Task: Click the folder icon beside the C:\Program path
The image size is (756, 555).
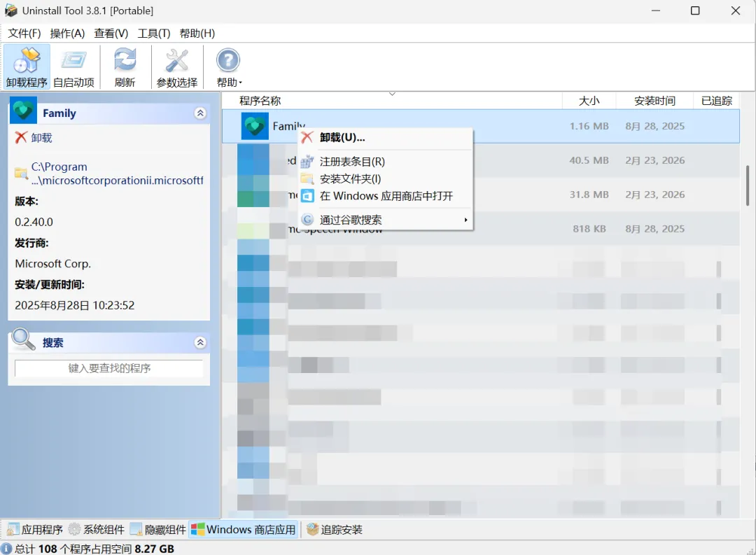Action: point(21,173)
